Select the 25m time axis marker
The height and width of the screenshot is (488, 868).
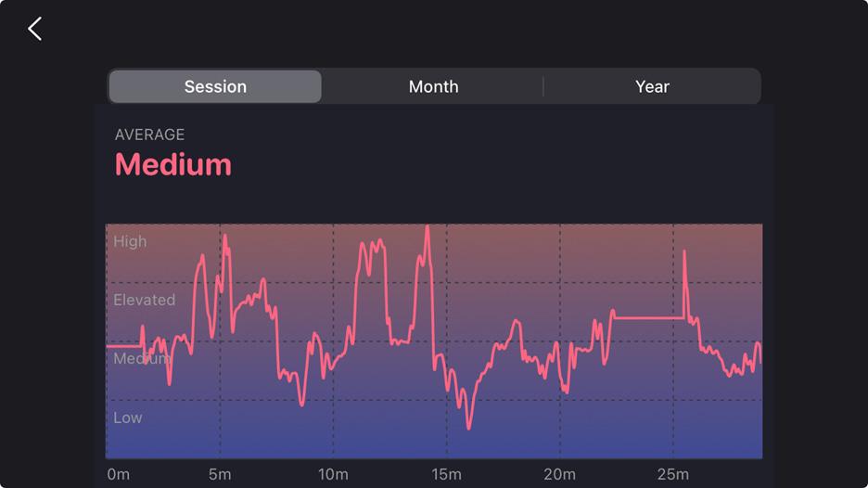coord(672,474)
